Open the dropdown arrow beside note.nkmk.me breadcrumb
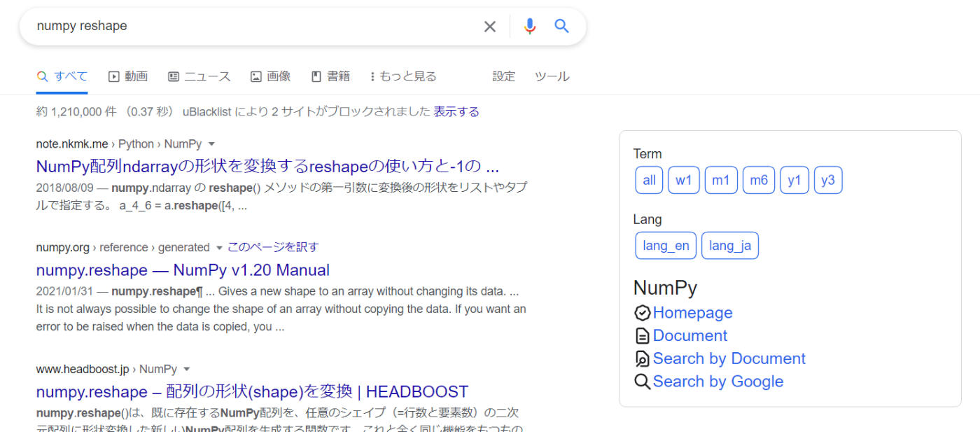The height and width of the screenshot is (432, 980). pyautogui.click(x=211, y=144)
